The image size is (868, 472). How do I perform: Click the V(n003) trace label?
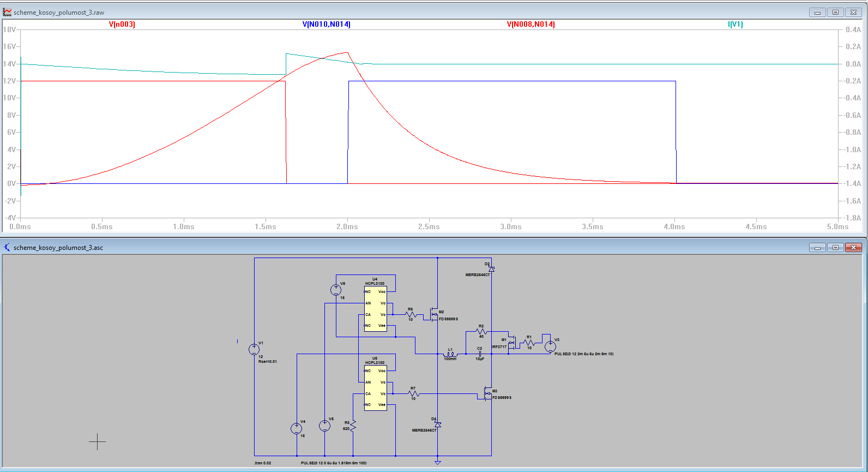pos(122,25)
